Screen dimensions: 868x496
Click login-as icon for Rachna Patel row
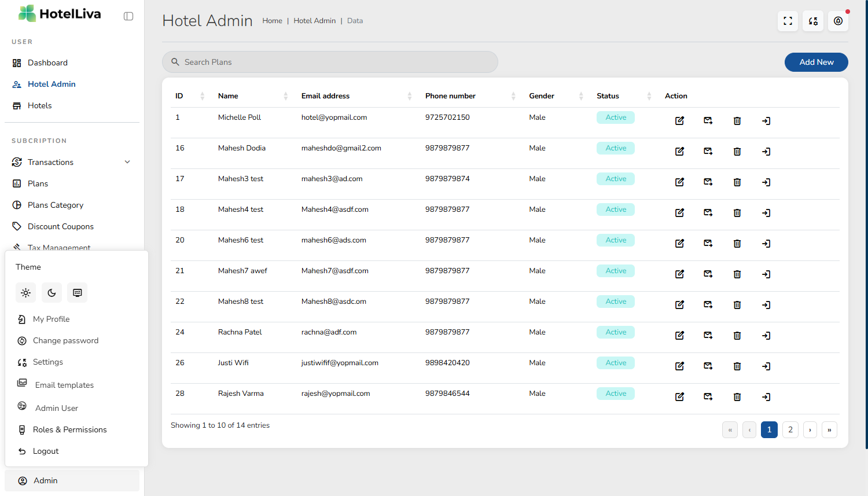(766, 336)
